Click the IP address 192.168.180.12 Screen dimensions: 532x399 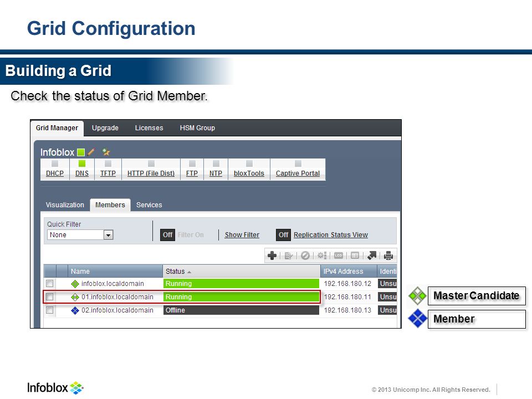347,284
